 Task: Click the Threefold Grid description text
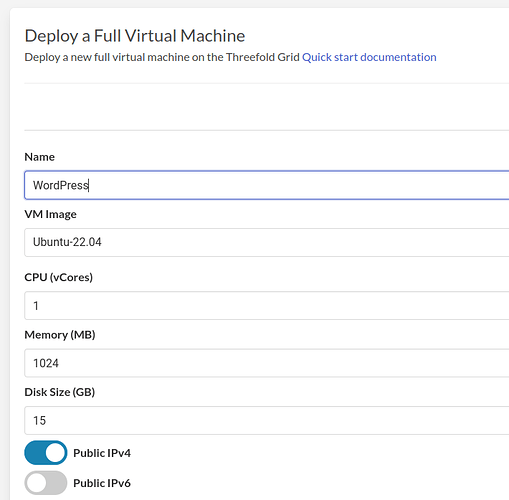tap(162, 57)
